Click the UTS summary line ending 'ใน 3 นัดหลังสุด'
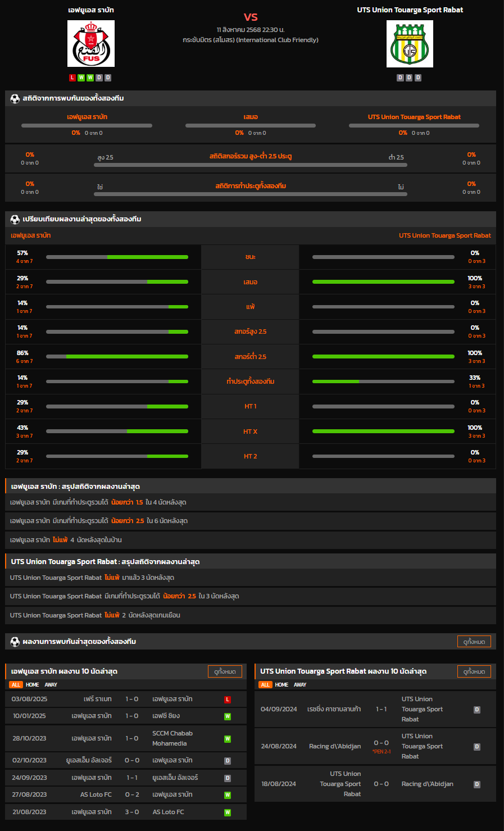Screen dimensions: 504x831 click(251, 596)
